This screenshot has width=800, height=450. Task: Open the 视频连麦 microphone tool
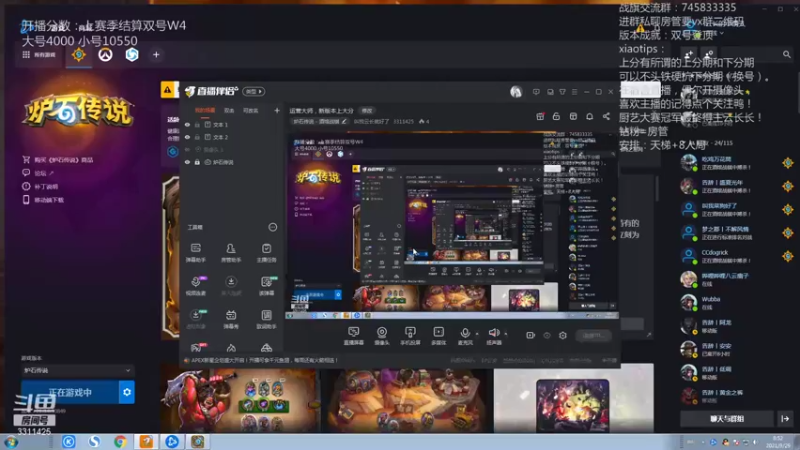(x=195, y=285)
